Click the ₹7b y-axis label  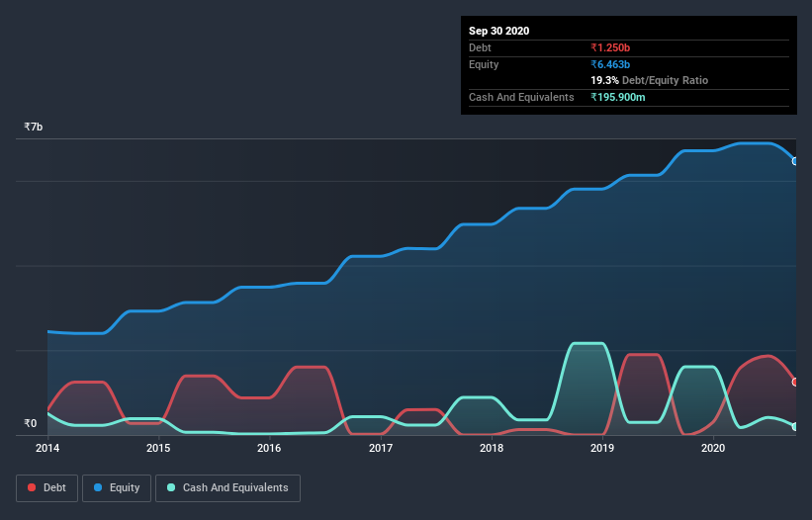point(34,127)
